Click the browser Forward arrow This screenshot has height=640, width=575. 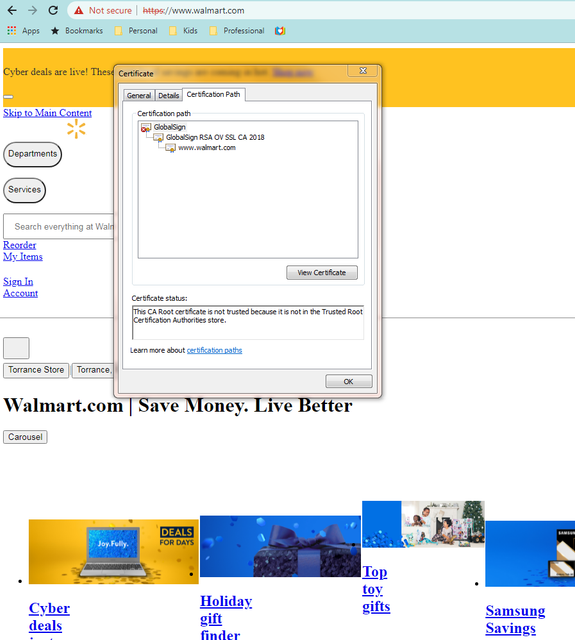[33, 10]
